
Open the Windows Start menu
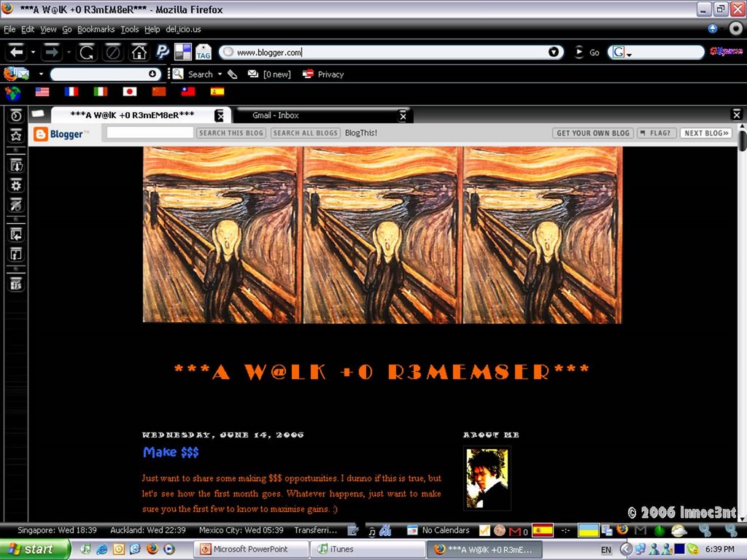pyautogui.click(x=34, y=550)
